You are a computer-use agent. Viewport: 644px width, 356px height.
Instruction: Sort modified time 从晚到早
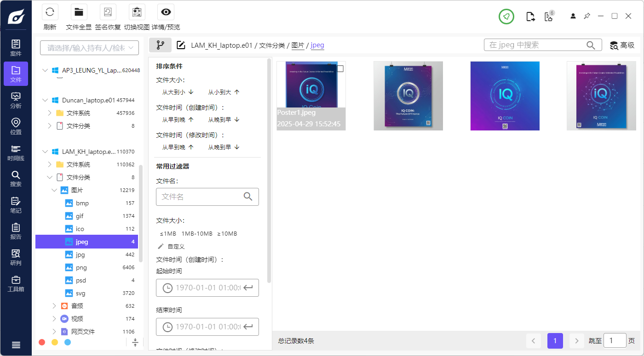(x=224, y=147)
